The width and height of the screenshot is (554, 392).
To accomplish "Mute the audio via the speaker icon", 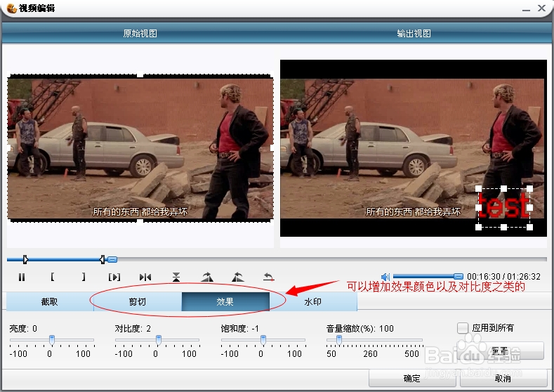I will point(385,277).
